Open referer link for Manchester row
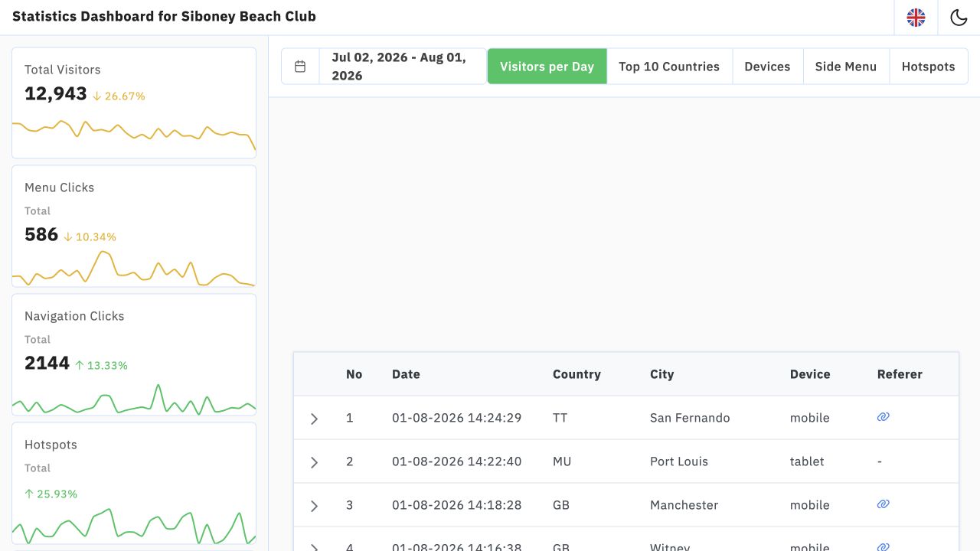Viewport: 980px width, 551px height. (x=884, y=504)
